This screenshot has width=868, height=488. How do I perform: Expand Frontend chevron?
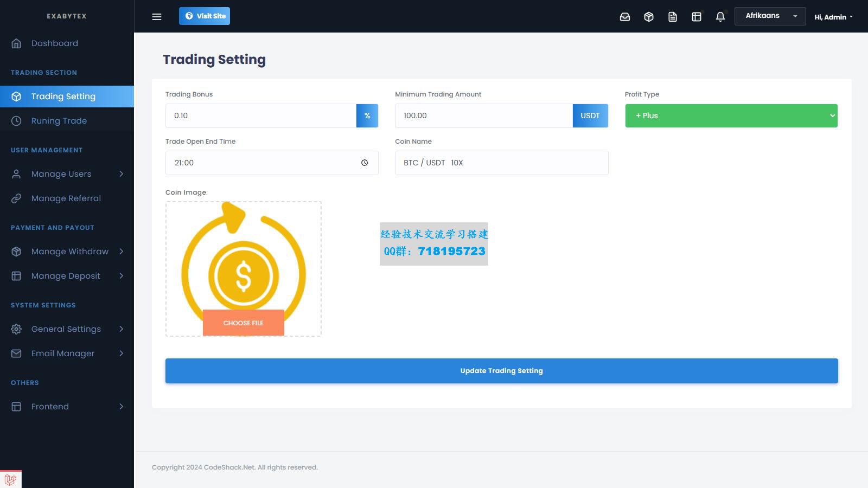coord(122,407)
